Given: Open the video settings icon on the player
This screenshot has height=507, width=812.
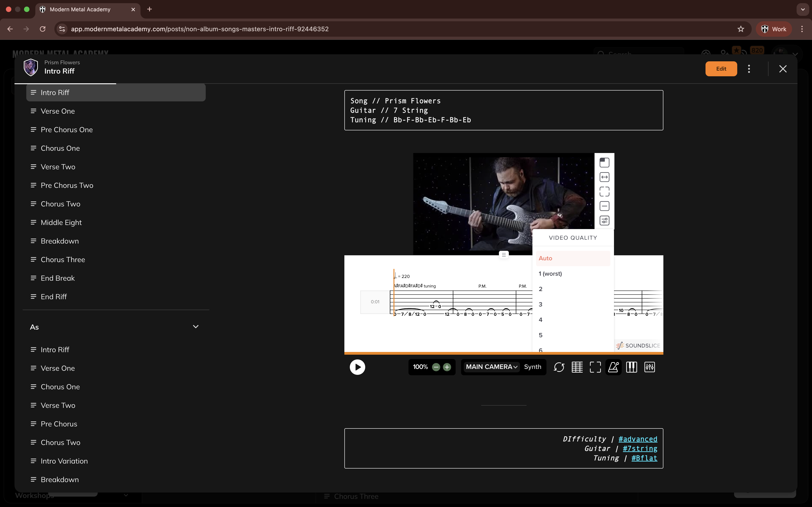Looking at the screenshot, I should click(604, 220).
